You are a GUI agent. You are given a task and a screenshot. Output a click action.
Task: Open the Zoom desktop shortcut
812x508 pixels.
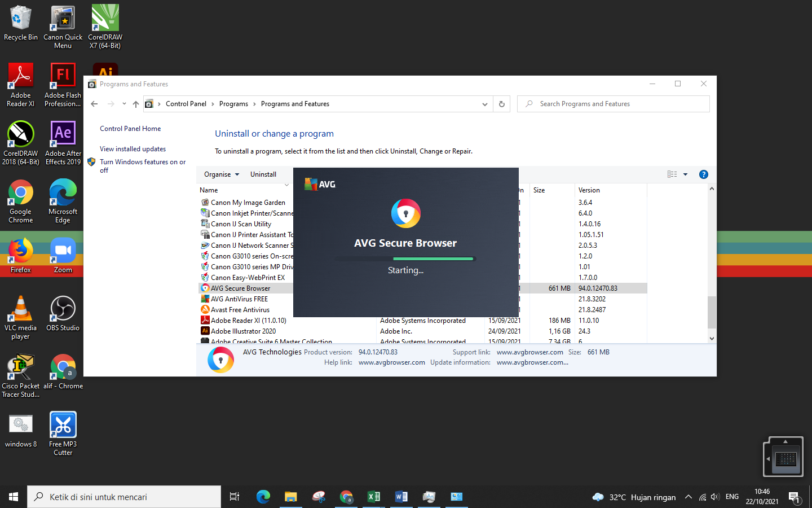(x=63, y=256)
